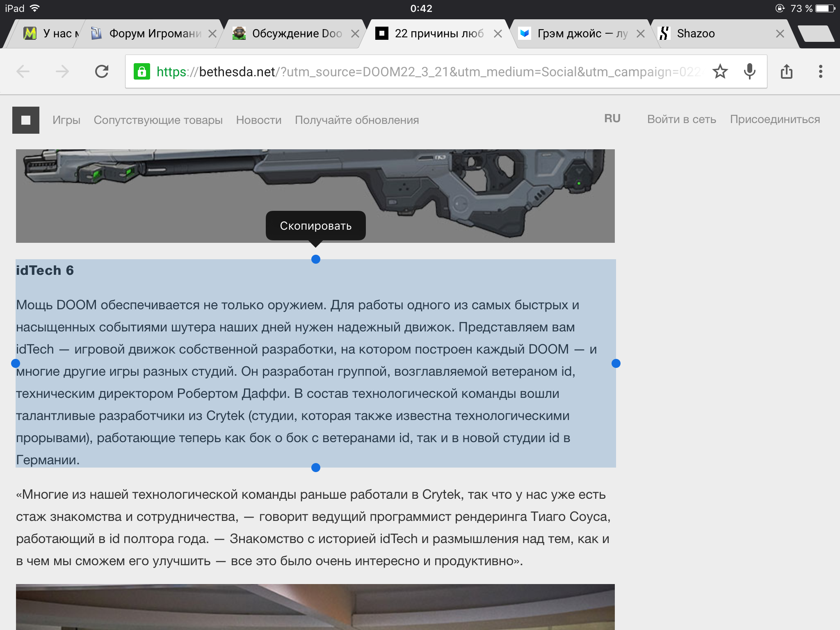
Task: Go back with the browser back arrow
Action: click(x=23, y=72)
